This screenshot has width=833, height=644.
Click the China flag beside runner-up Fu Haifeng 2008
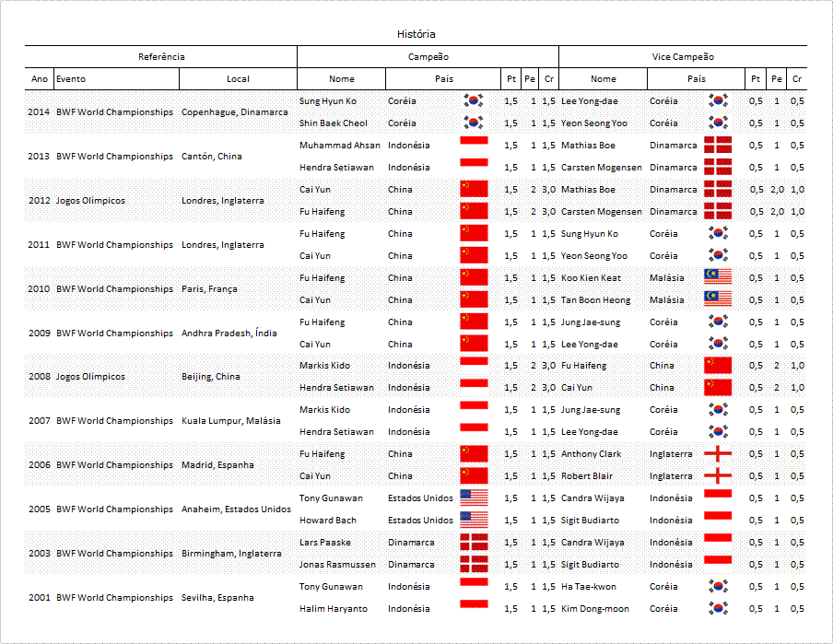point(718,366)
